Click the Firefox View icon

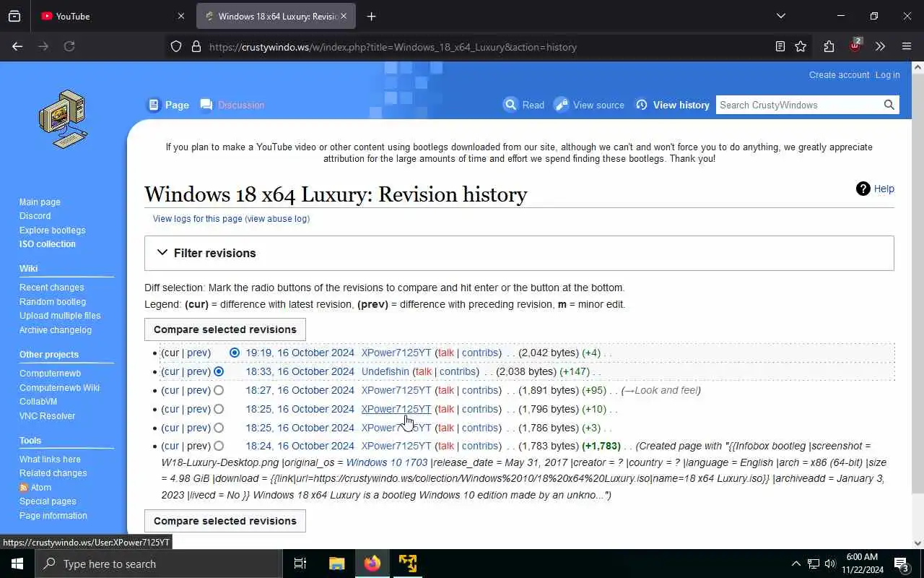click(x=14, y=16)
